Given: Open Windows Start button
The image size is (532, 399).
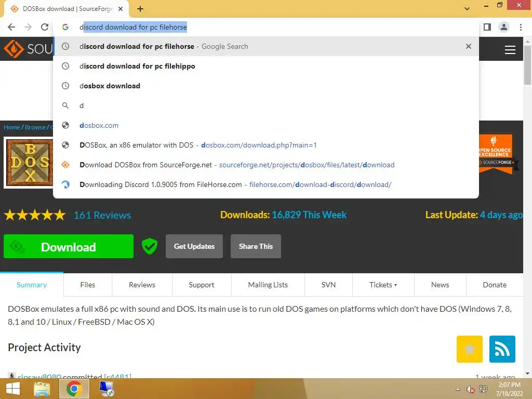Looking at the screenshot, I should (x=13, y=389).
